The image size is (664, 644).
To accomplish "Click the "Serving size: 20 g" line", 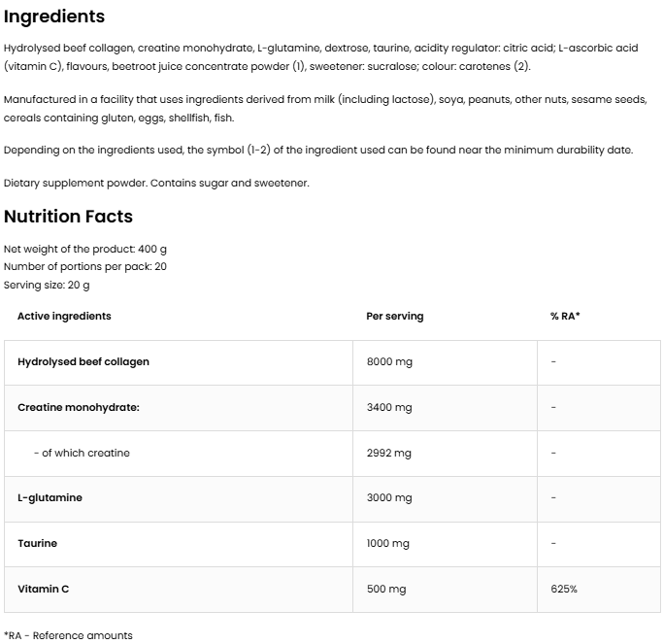I will tap(47, 285).
